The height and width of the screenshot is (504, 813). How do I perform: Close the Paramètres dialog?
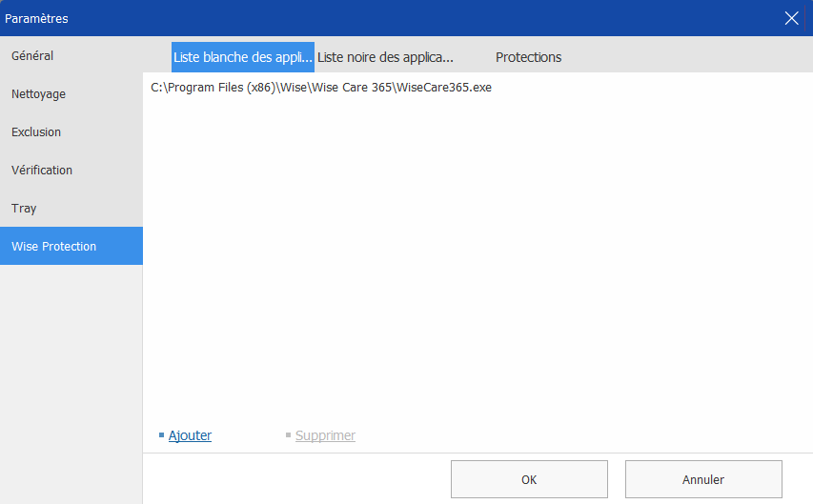(x=791, y=18)
